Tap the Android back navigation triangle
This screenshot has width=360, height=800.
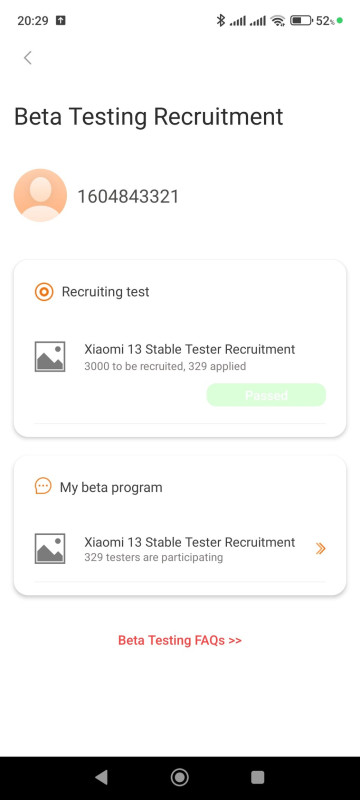click(101, 777)
